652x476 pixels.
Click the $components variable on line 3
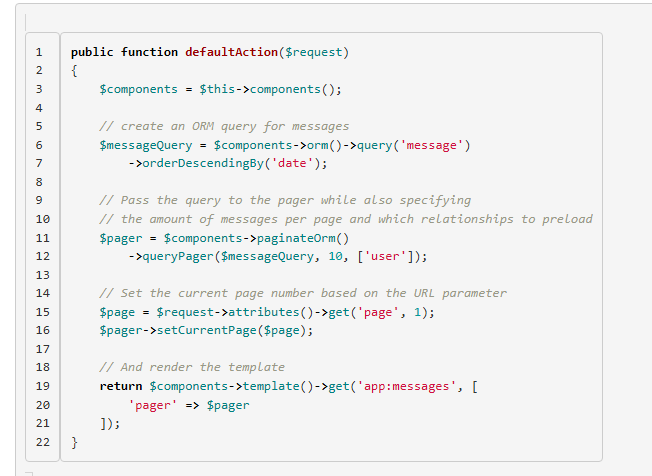click(138, 89)
